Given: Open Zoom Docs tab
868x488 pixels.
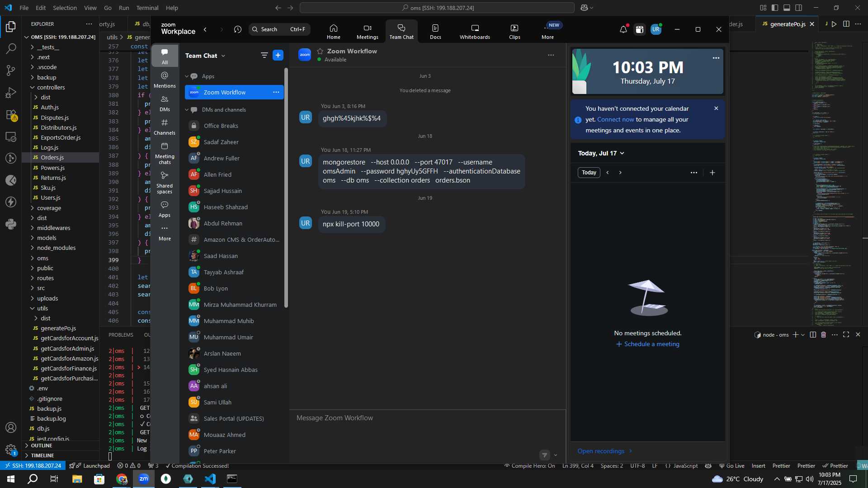Looking at the screenshot, I should 435,32.
